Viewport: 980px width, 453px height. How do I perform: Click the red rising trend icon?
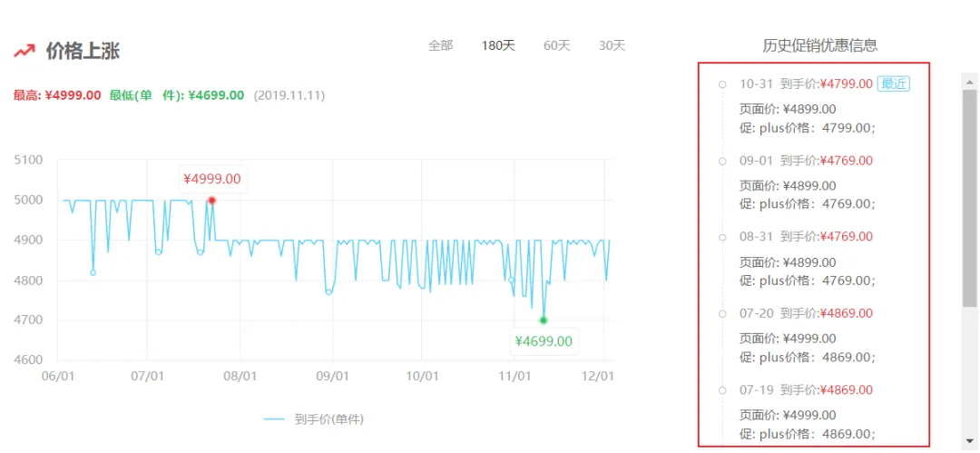pyautogui.click(x=24, y=51)
